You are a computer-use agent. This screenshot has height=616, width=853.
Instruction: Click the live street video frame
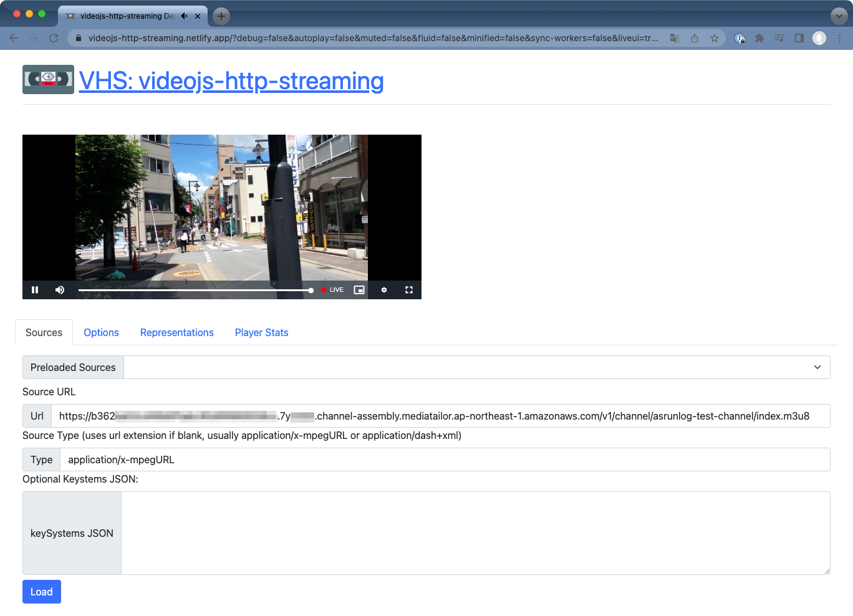(221, 208)
